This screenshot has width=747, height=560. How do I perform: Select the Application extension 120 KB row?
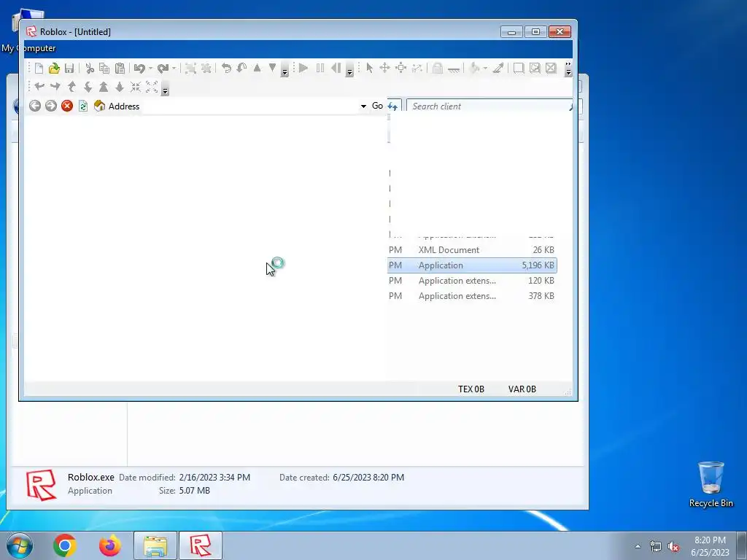(x=472, y=281)
